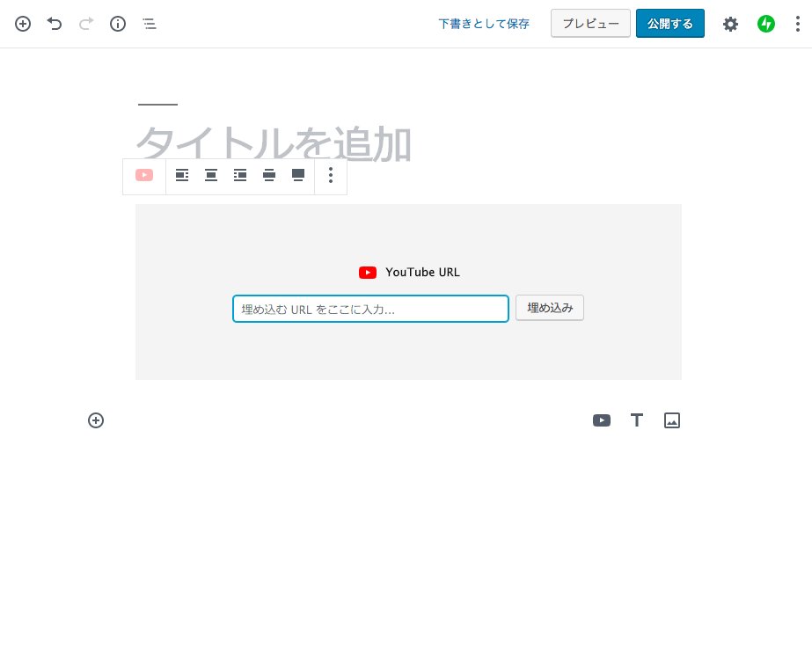
Task: Click 下書きとして保存 link
Action: click(484, 24)
